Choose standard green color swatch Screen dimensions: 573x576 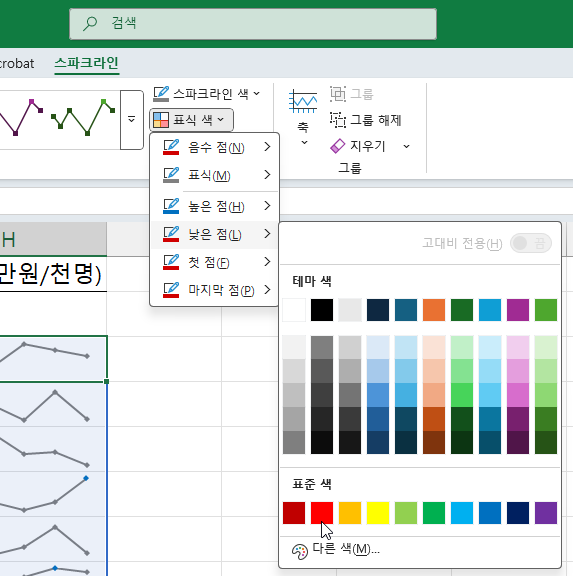434,513
